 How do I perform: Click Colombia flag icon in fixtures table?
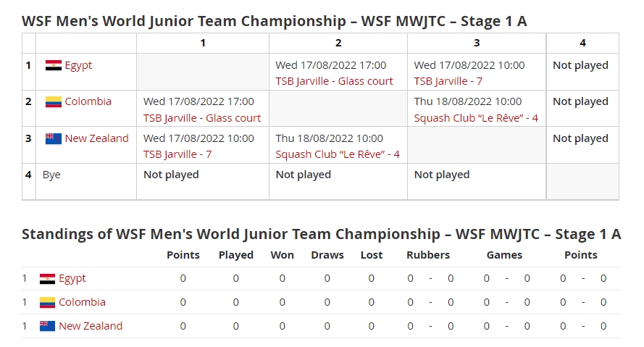53,101
